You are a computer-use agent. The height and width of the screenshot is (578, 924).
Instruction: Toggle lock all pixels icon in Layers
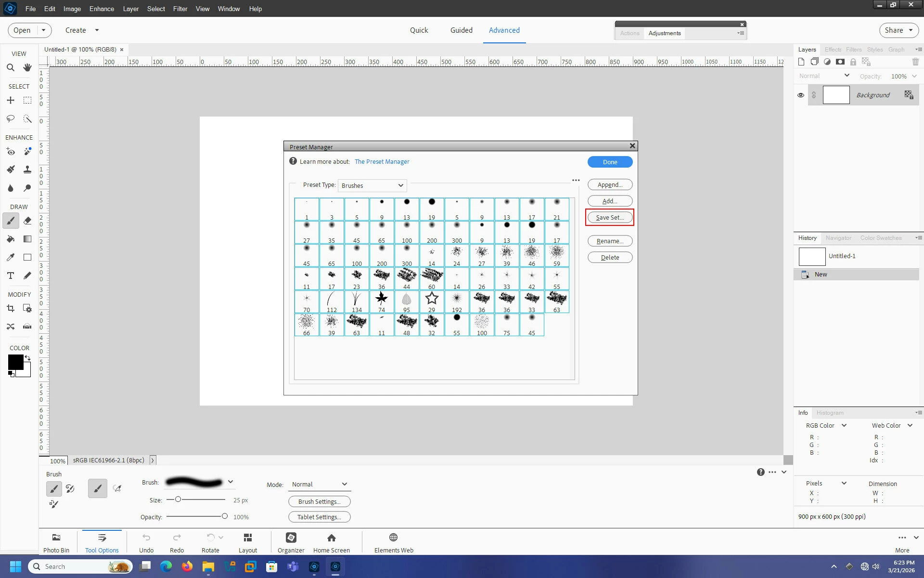(x=853, y=62)
